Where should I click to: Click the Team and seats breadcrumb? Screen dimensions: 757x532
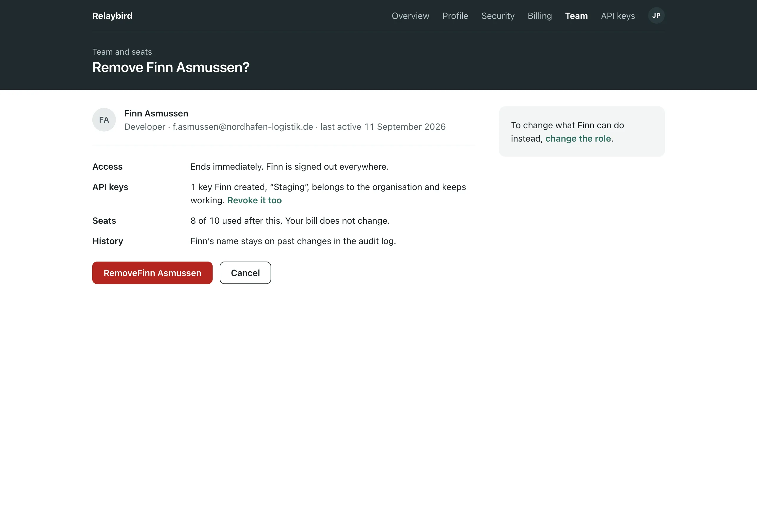tap(122, 52)
